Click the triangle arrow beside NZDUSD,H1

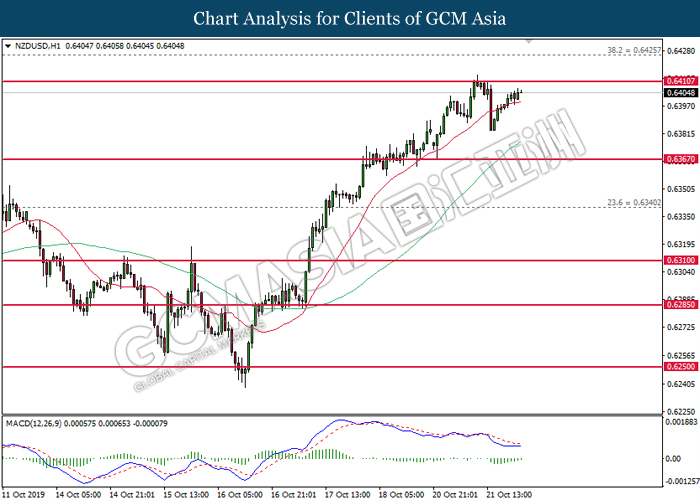pos(9,46)
